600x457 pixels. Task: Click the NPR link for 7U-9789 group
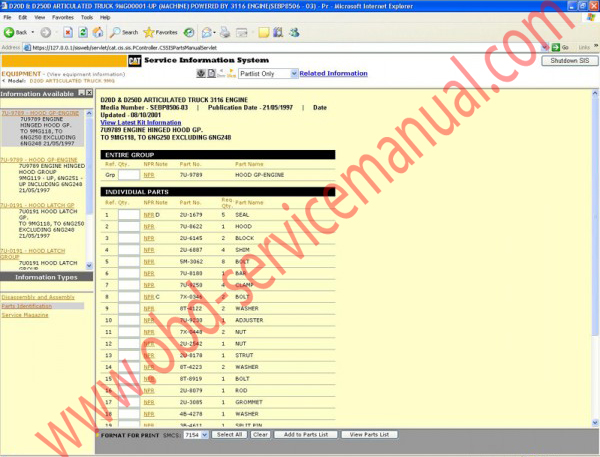pyautogui.click(x=149, y=175)
